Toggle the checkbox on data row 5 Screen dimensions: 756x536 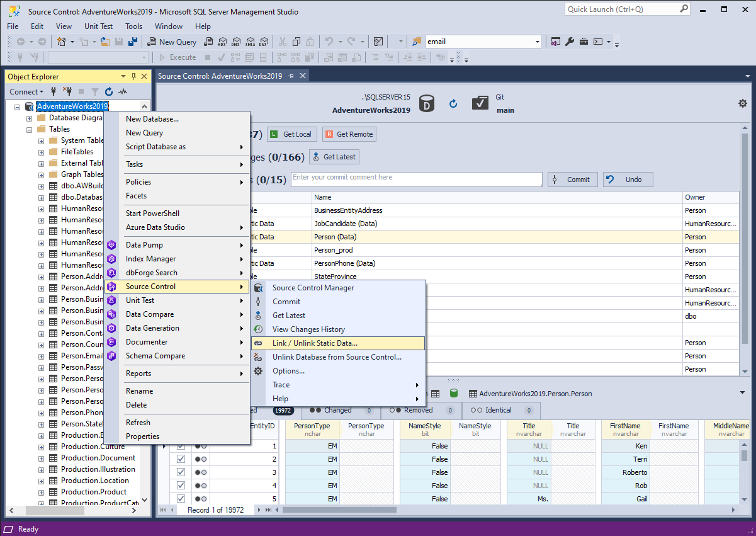[x=181, y=499]
